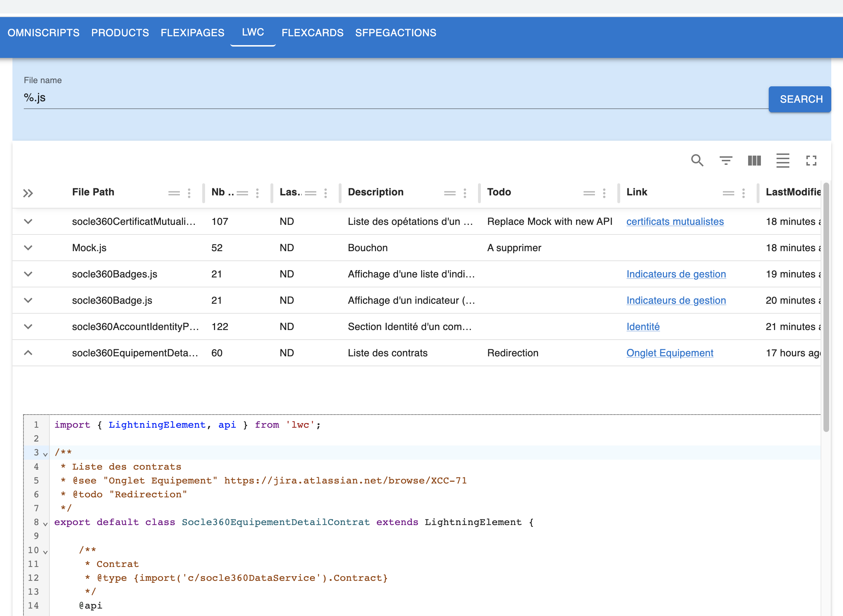The image size is (843, 616).
Task: Switch to the FLEXIPAGES tab
Action: point(193,33)
